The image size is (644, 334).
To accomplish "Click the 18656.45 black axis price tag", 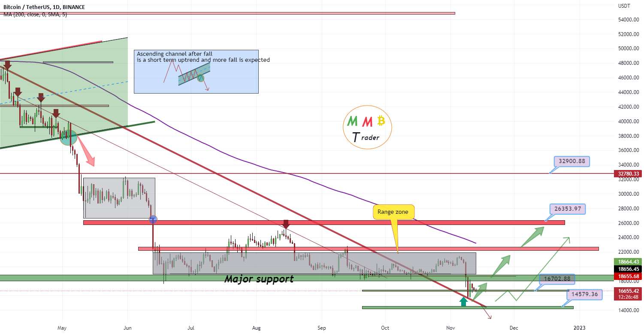I will pos(629,268).
